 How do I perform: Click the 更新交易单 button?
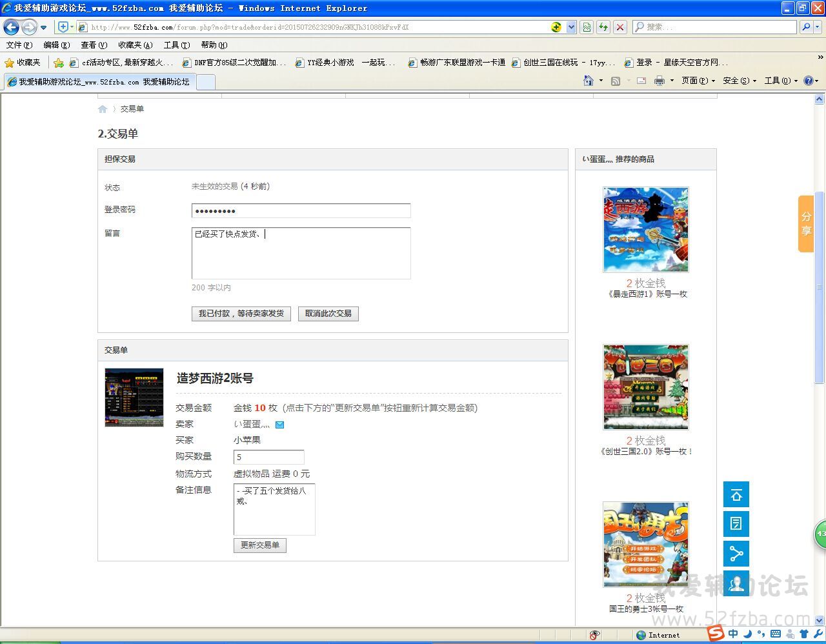pos(260,545)
